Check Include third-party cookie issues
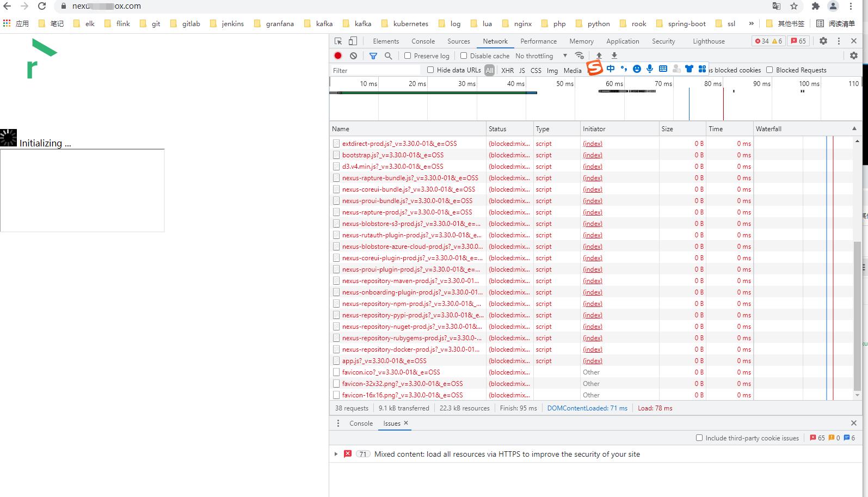Viewport: 868px width, 497px height. [699, 438]
